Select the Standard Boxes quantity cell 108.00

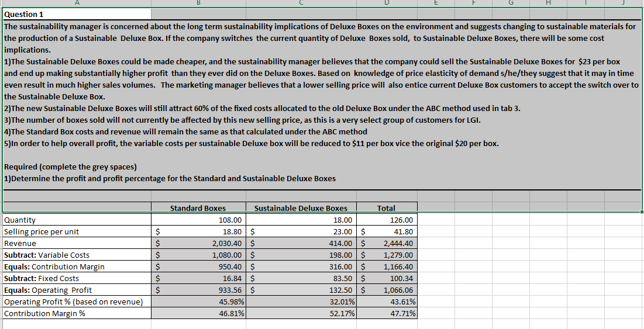[x=198, y=220]
